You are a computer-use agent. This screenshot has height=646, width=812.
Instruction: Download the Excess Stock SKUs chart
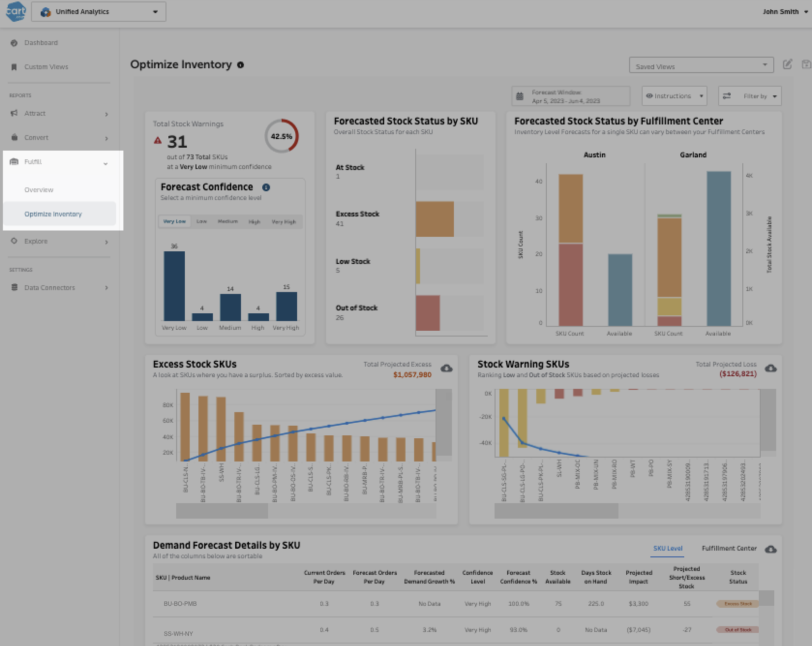447,369
